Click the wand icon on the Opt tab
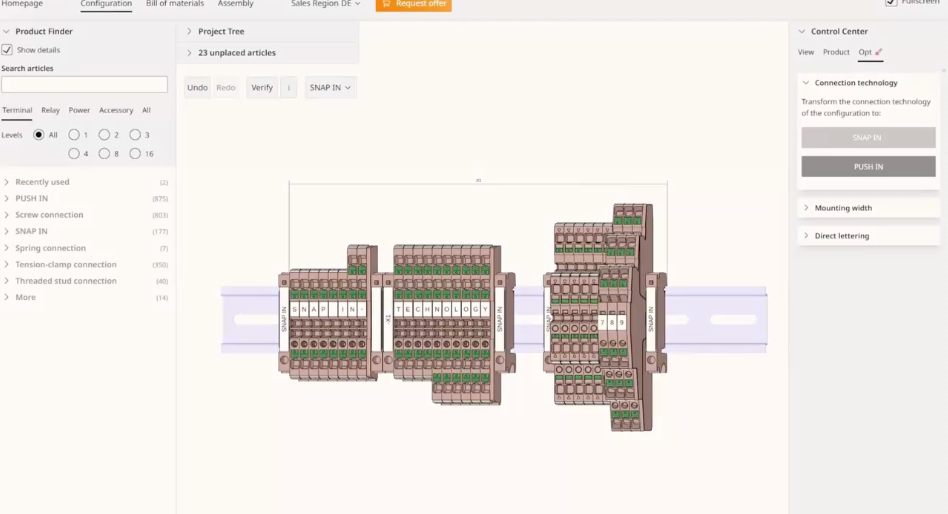Screen dimensions: 948x514 click(879, 52)
